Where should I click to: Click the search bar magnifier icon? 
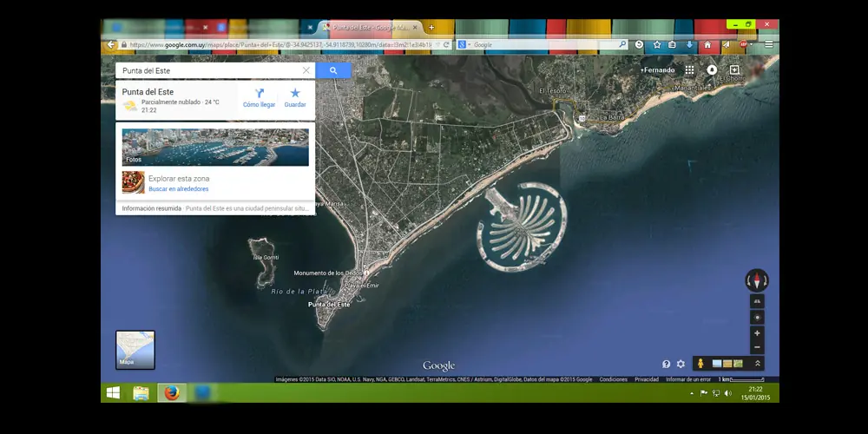(622, 45)
